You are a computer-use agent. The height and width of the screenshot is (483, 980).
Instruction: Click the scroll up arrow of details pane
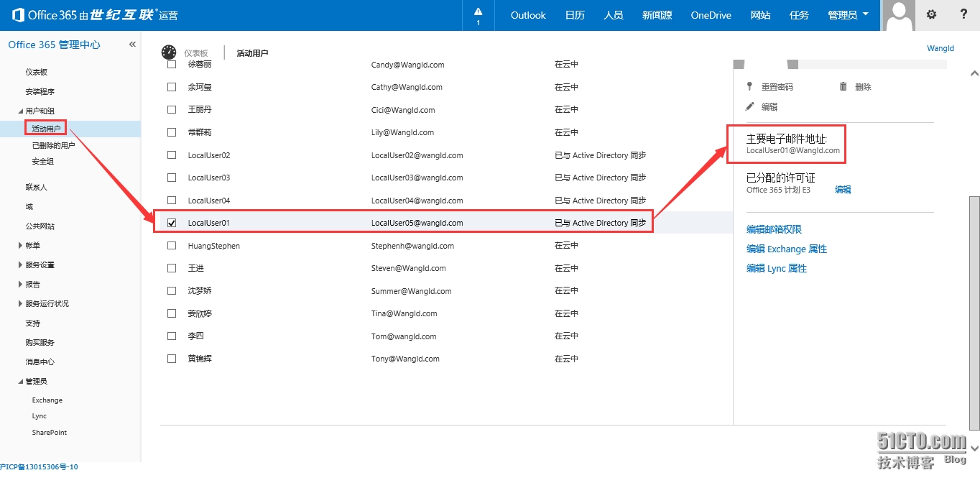974,73
